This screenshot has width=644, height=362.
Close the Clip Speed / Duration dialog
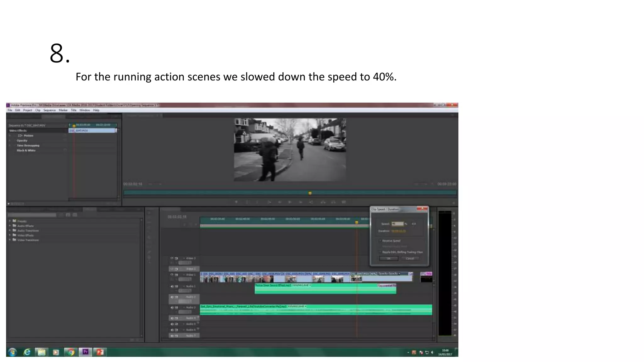422,209
